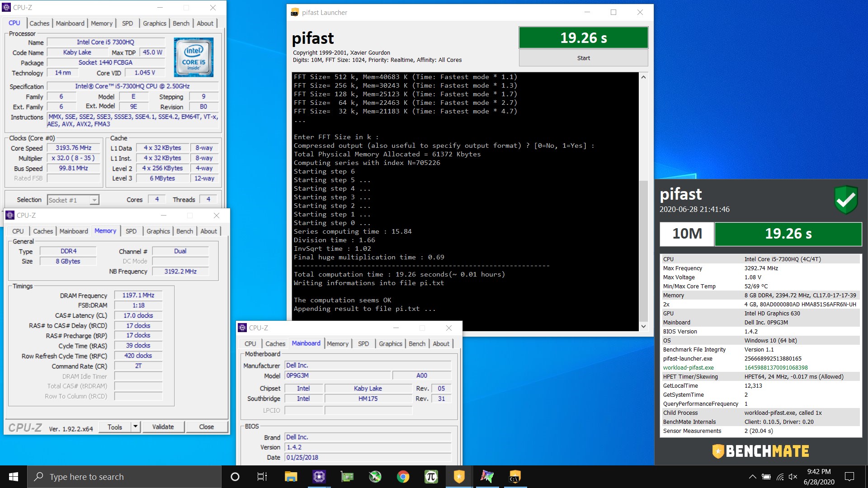
Task: Click Close button in CPU-Z
Action: pyautogui.click(x=207, y=427)
